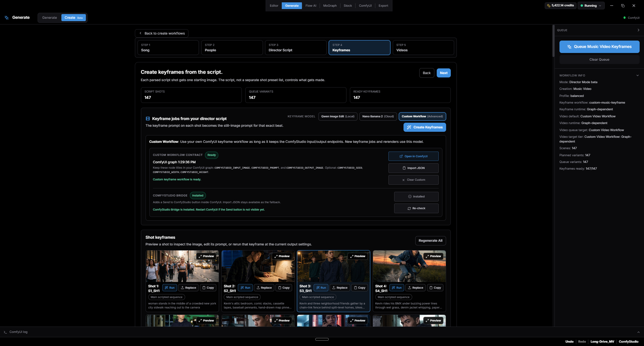Expand the ComfyUI log panel

(638, 332)
